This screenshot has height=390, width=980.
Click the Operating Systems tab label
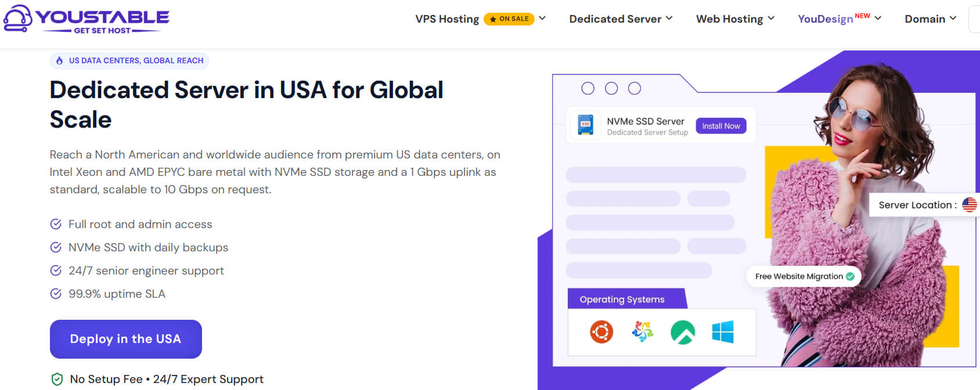point(622,299)
